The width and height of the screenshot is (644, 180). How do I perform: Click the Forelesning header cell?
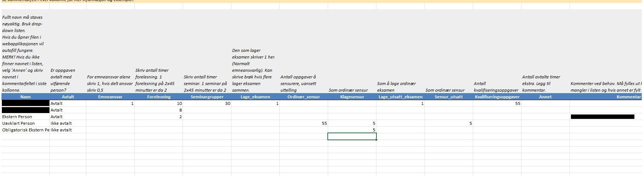coord(159,97)
